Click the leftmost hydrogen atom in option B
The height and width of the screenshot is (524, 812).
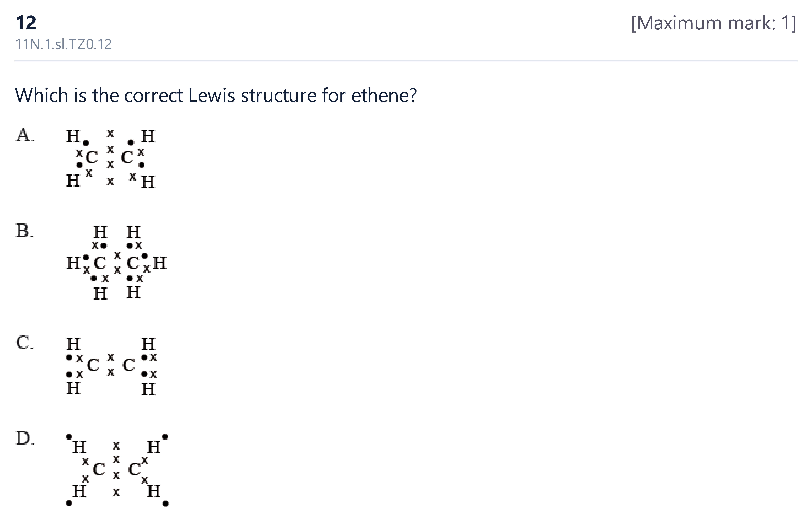(x=73, y=263)
